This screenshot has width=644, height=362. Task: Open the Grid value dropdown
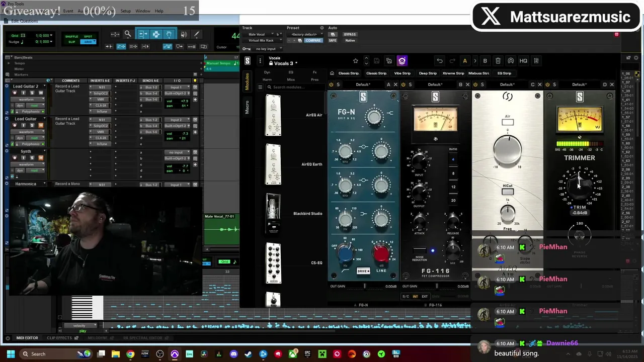pyautogui.click(x=51, y=36)
